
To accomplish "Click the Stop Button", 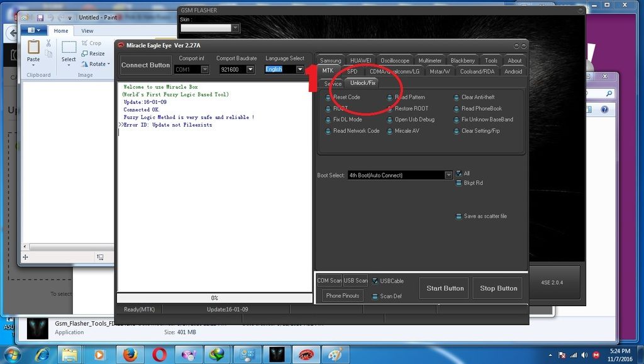I will click(x=498, y=288).
